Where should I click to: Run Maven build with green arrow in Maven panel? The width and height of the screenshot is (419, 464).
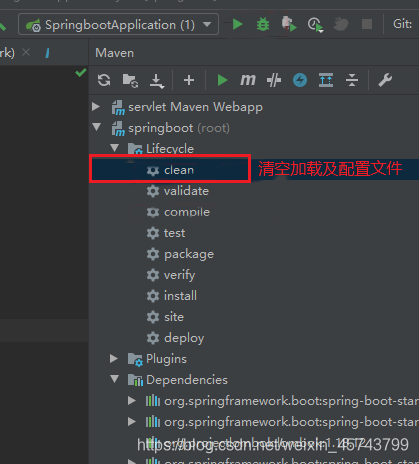222,80
